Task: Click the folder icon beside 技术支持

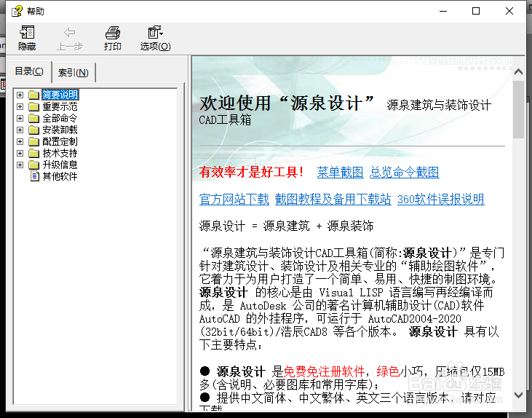Action: pyautogui.click(x=33, y=153)
